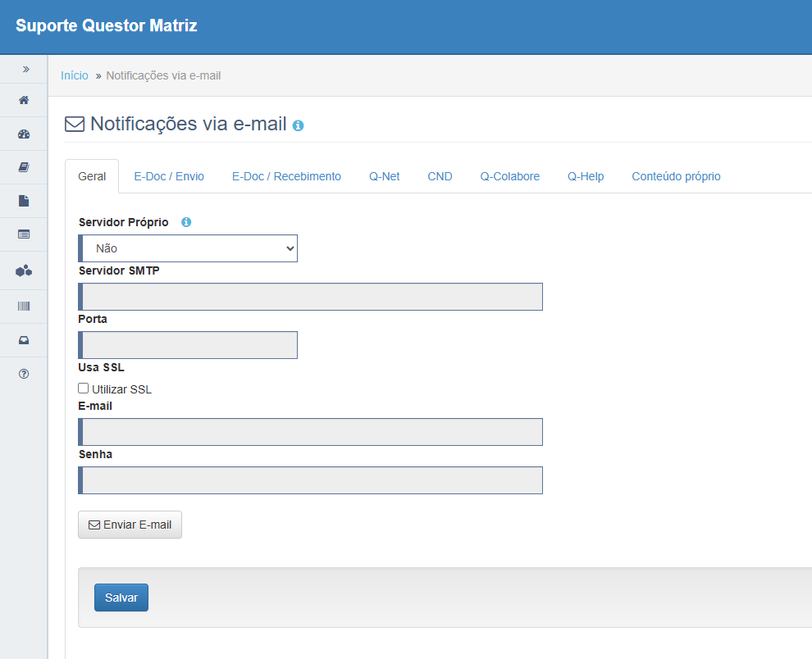Click the list card icon in sidebar

[x=24, y=234]
